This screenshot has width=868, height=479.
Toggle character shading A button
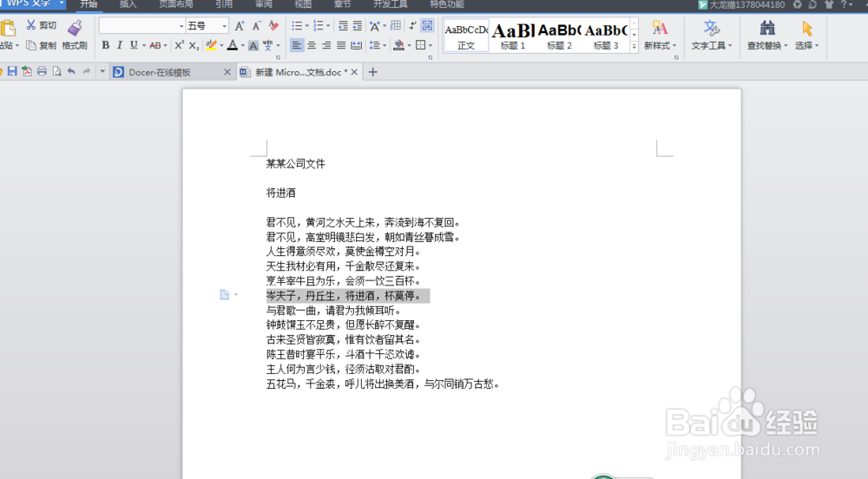click(x=253, y=45)
